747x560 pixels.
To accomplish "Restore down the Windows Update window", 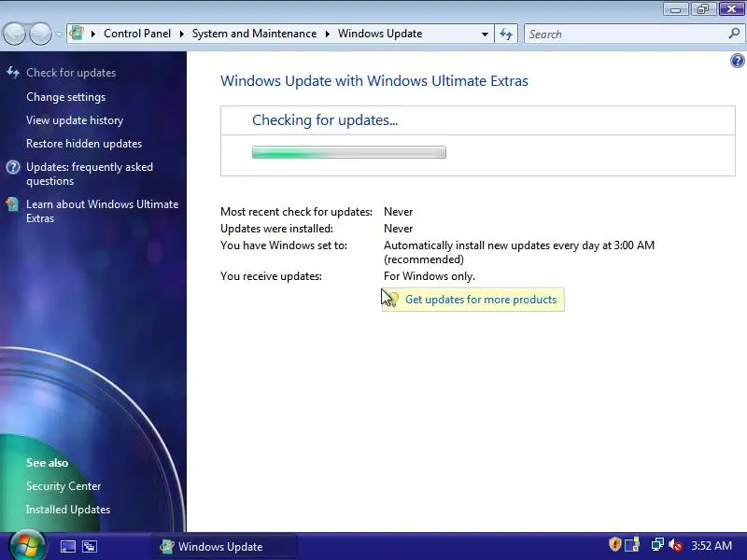I will click(703, 9).
